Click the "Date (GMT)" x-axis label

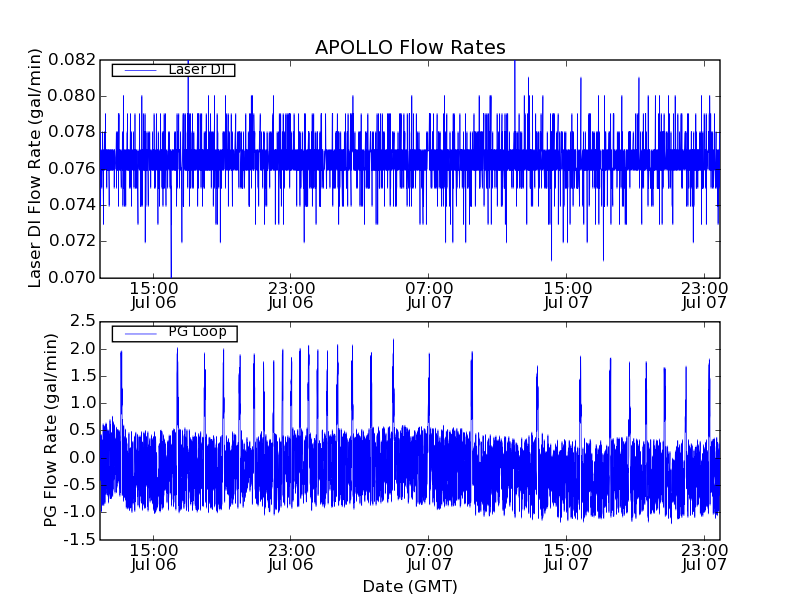pyautogui.click(x=410, y=587)
